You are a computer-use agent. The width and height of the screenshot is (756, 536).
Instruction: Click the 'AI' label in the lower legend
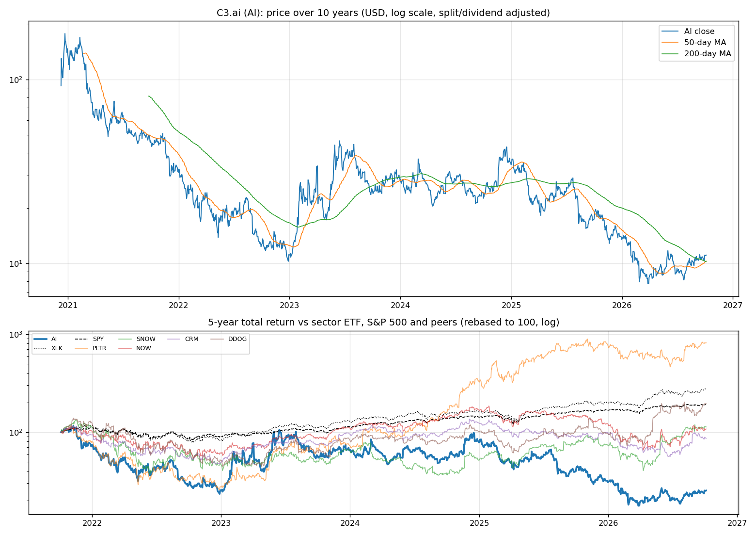[54, 339]
